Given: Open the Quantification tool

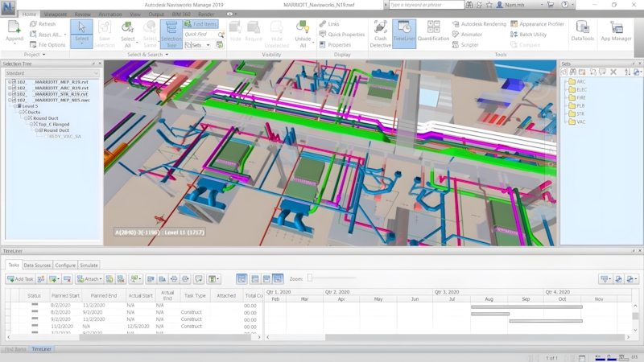Looking at the screenshot, I should [433, 31].
